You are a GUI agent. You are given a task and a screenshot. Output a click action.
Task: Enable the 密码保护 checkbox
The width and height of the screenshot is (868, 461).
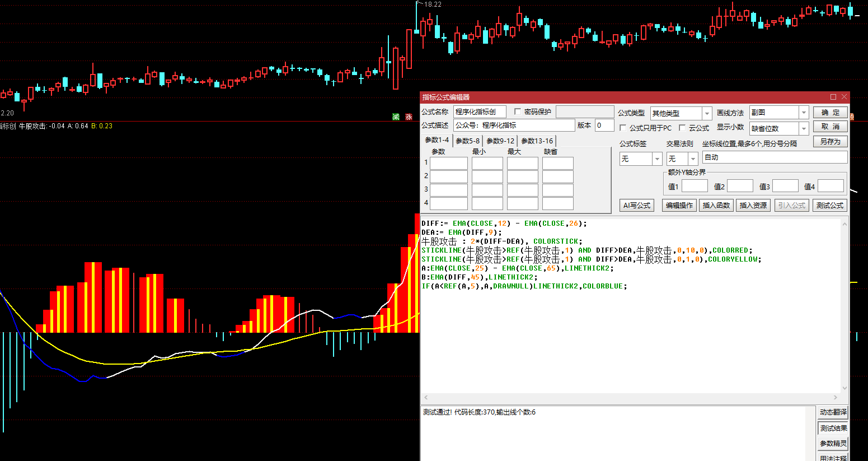point(518,112)
